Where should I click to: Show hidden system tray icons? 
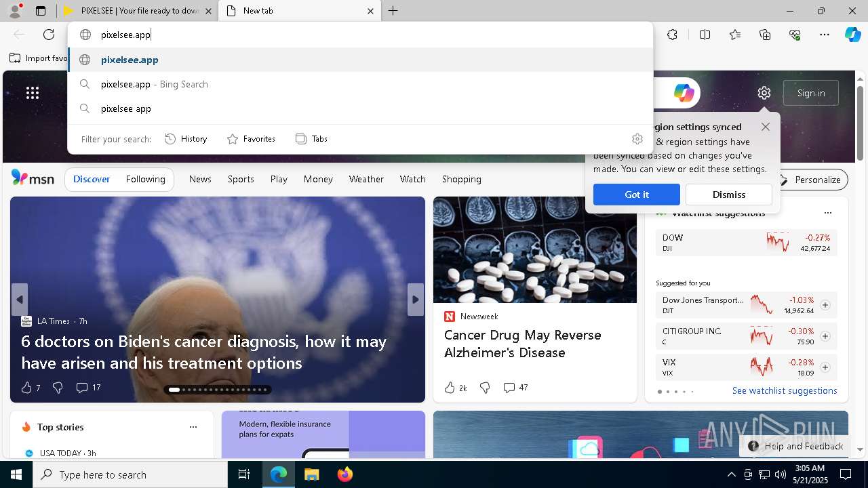click(731, 474)
